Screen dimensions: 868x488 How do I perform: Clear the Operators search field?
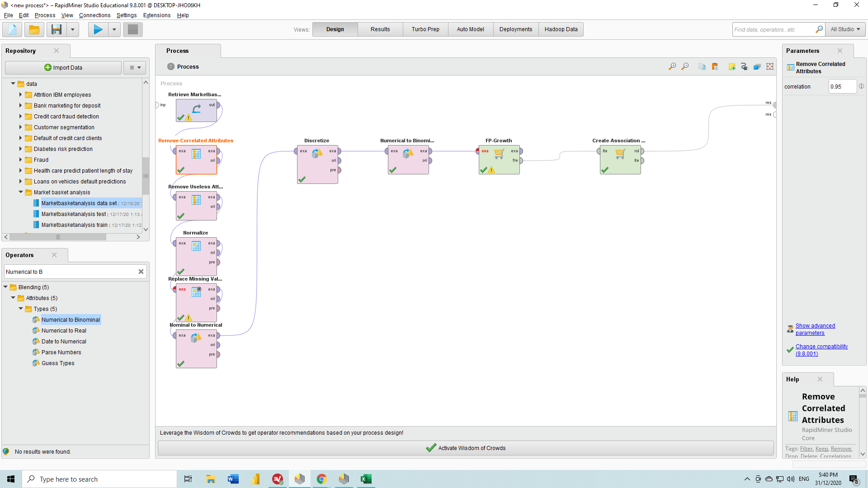[x=141, y=272]
